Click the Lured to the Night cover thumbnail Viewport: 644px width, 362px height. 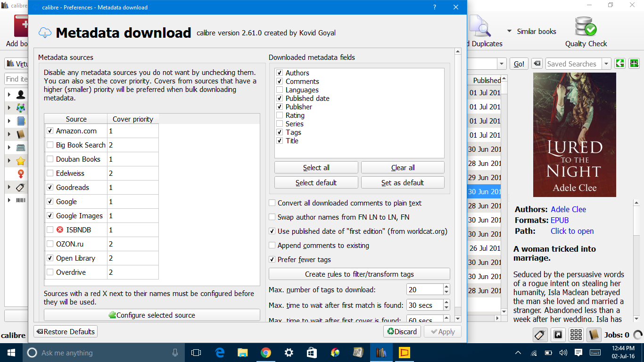(x=575, y=135)
